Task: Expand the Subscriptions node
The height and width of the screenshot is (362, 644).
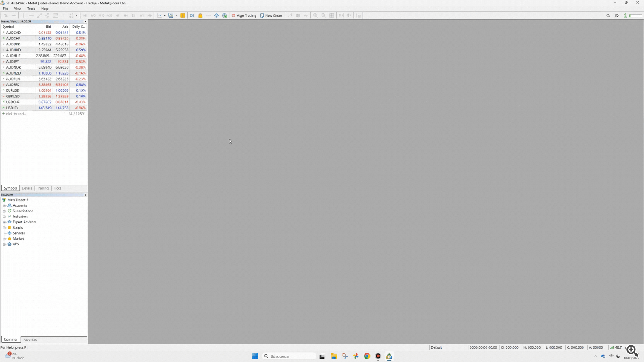Action: (4, 211)
